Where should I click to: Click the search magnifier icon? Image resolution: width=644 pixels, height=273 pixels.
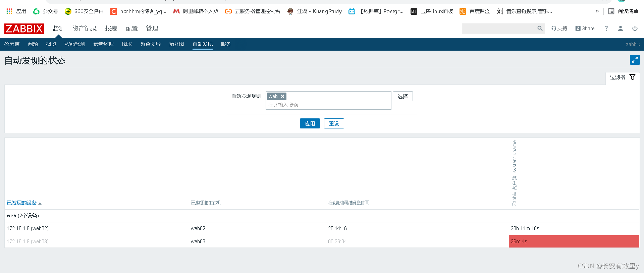pyautogui.click(x=540, y=29)
